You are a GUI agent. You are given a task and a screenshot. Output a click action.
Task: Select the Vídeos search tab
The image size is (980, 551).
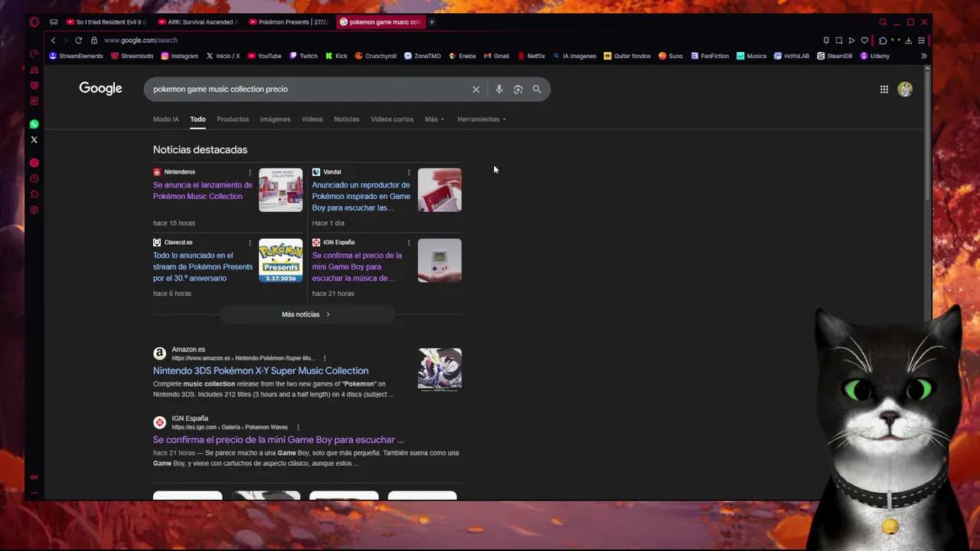312,119
